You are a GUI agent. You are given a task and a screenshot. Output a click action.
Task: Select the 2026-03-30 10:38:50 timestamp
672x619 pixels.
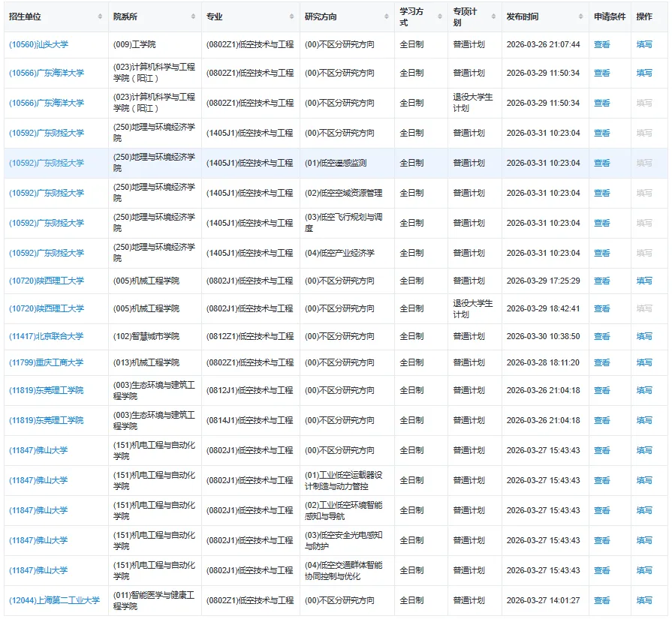543,336
